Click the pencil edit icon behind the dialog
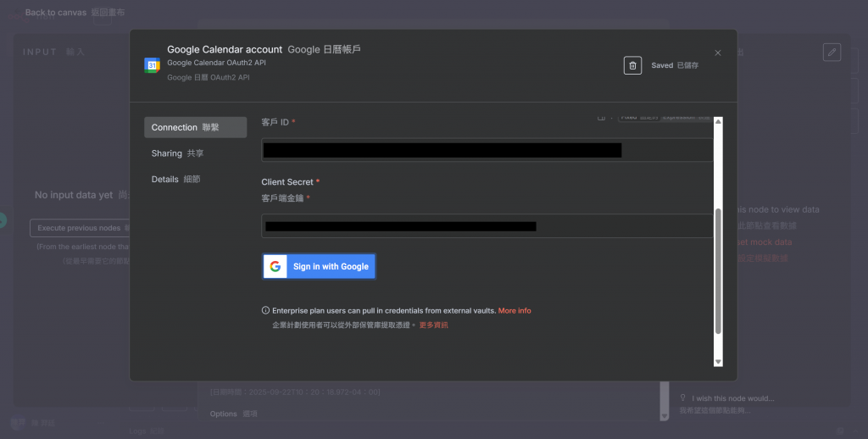This screenshot has width=868, height=439. click(x=832, y=52)
